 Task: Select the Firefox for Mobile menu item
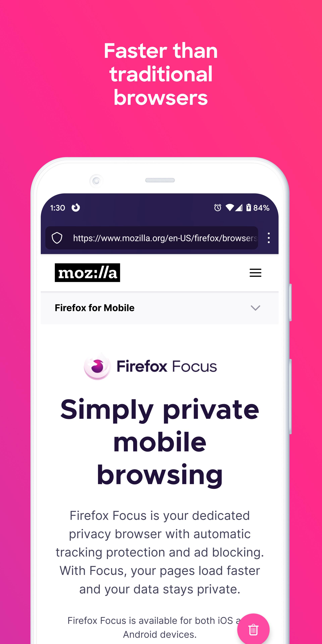(160, 308)
